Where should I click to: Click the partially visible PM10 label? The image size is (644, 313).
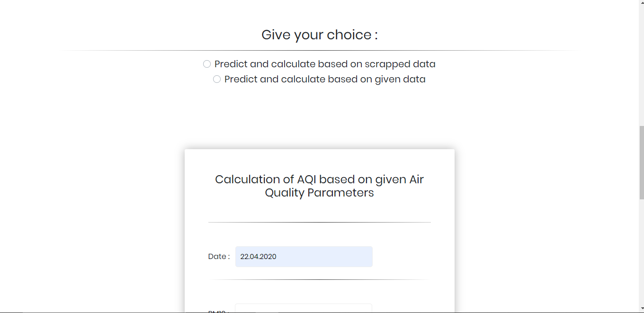[x=219, y=311]
